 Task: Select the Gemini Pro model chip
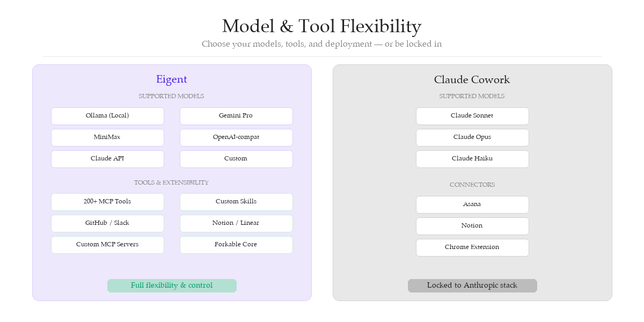tap(236, 116)
